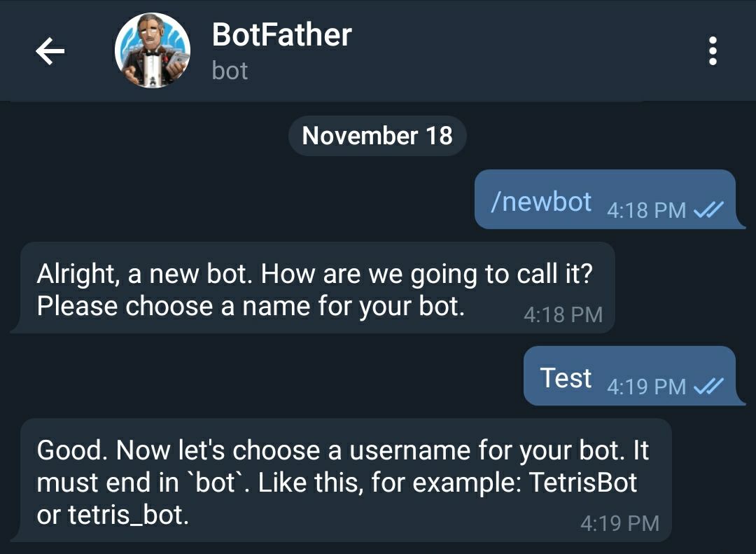Tap the 4:18 PM time on BotFather's reply

point(563,314)
